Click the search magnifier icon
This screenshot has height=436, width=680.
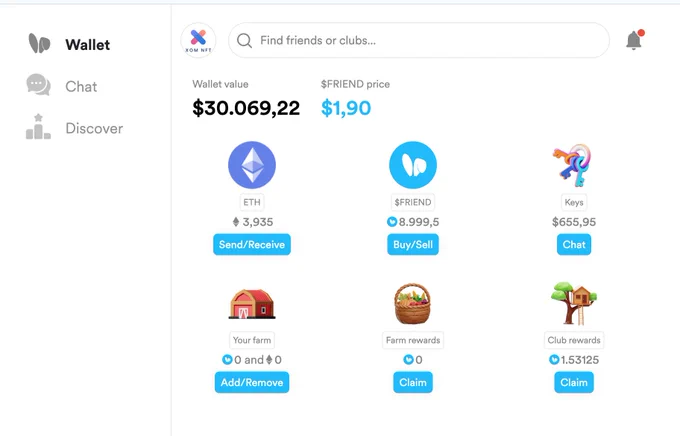click(244, 41)
